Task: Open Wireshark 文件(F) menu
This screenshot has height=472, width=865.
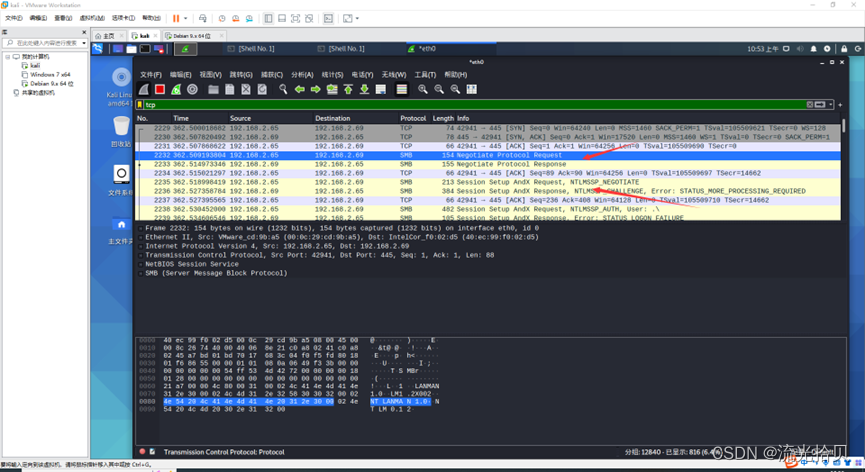Action: [x=151, y=74]
